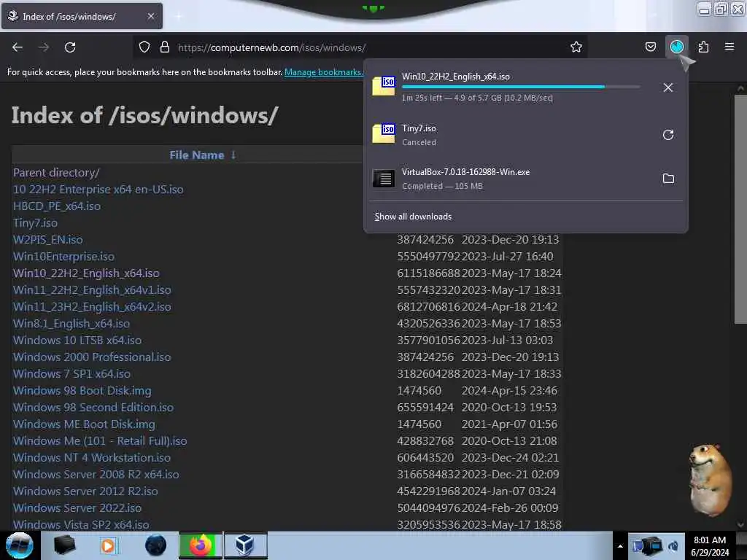This screenshot has height=560, width=747.
Task: Click Win10_22H2_English_x64.iso in the listing
Action: pos(86,273)
